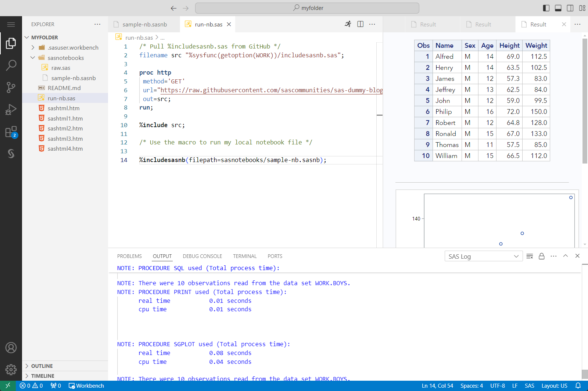Run the SAS program using the running-man icon
Viewport: 588px width, 391px height.
348,24
